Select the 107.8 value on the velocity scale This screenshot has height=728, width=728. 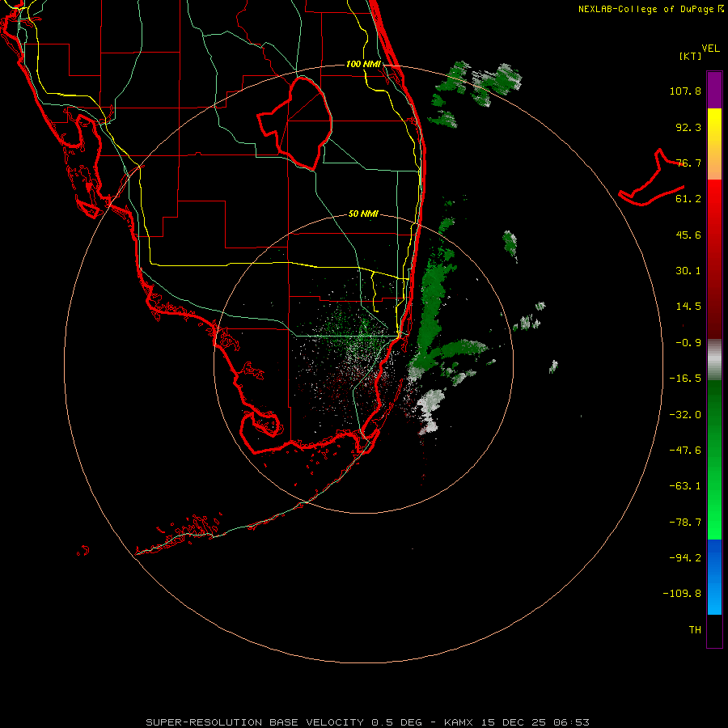tap(685, 91)
